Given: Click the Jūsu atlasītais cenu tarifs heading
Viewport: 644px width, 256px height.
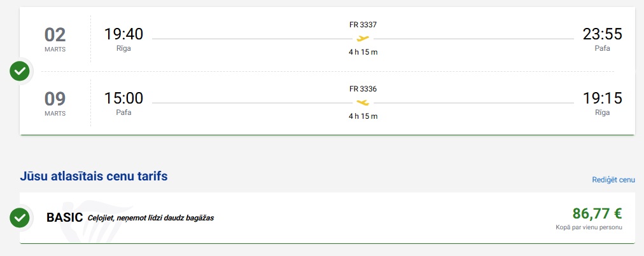Looking at the screenshot, I should pos(94,176).
